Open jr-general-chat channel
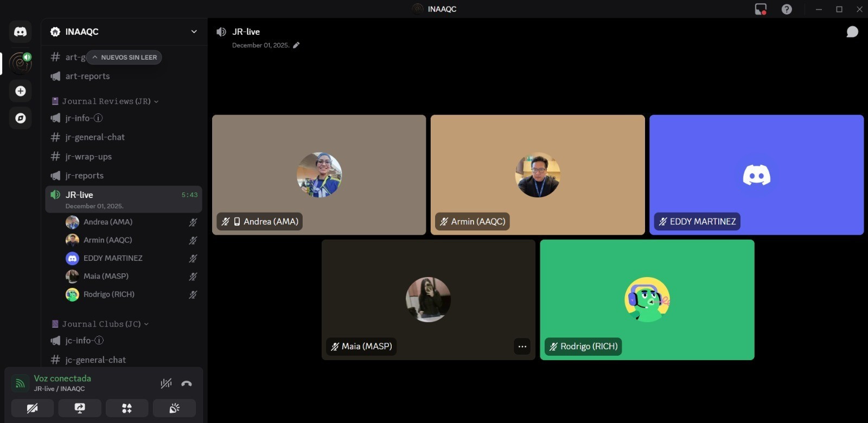The image size is (868, 423). point(95,137)
